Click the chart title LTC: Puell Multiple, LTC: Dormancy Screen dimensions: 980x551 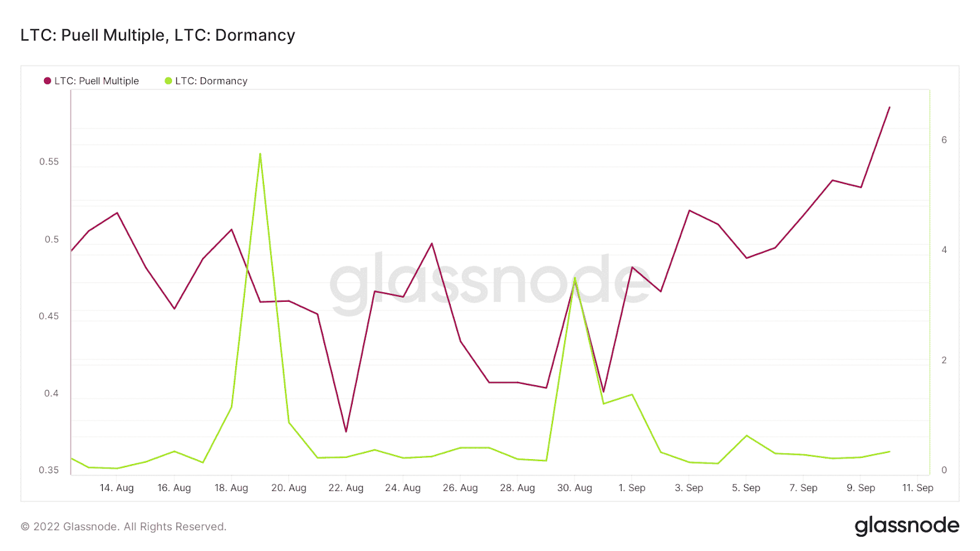pyautogui.click(x=157, y=35)
